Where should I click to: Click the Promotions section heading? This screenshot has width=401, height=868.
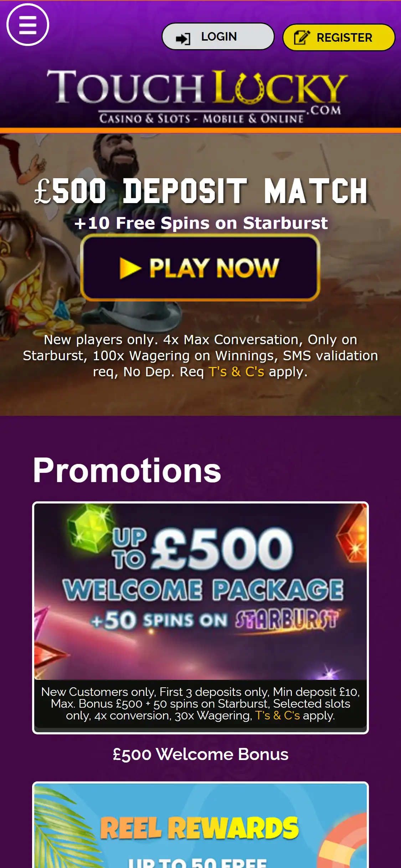point(127,470)
